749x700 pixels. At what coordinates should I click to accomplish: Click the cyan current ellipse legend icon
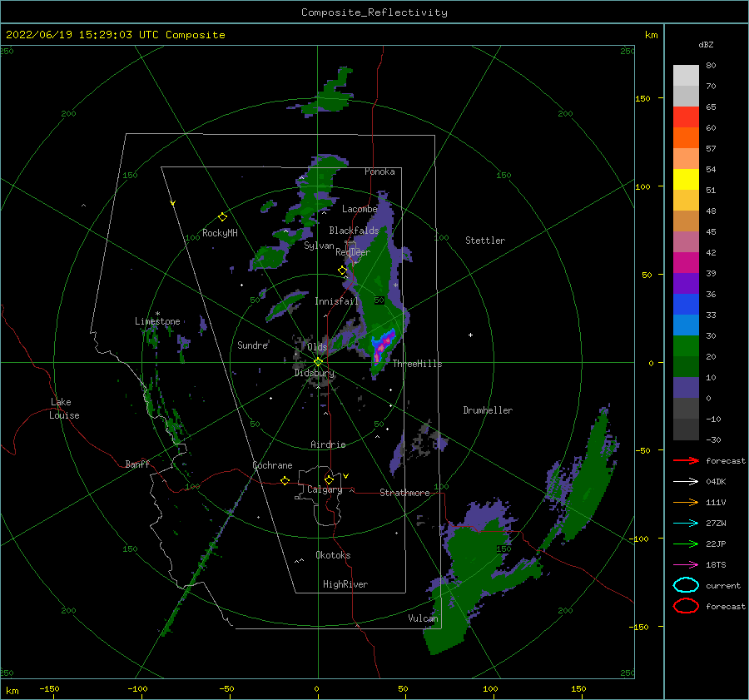686,585
